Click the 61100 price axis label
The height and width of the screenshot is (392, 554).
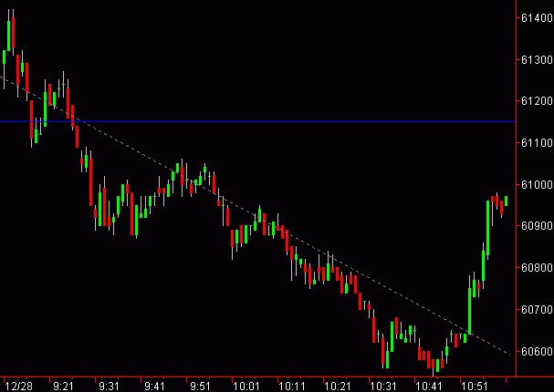click(x=537, y=143)
